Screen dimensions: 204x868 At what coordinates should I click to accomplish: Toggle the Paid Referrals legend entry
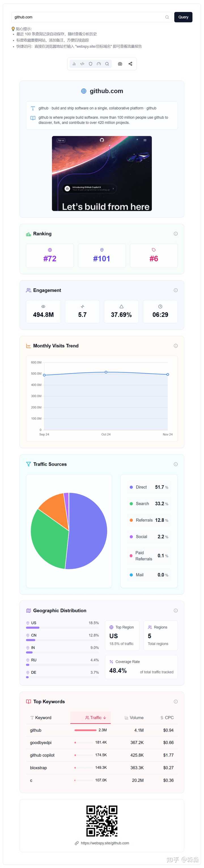coord(149,556)
